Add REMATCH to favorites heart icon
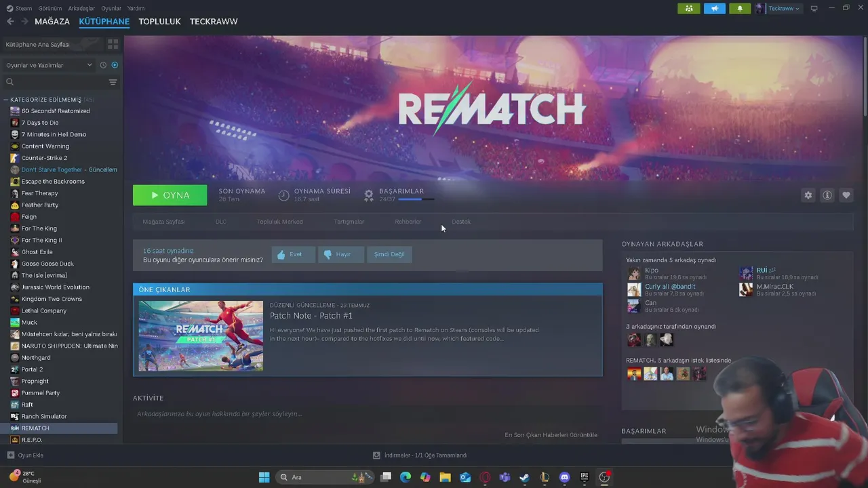The width and height of the screenshot is (868, 488). (846, 195)
